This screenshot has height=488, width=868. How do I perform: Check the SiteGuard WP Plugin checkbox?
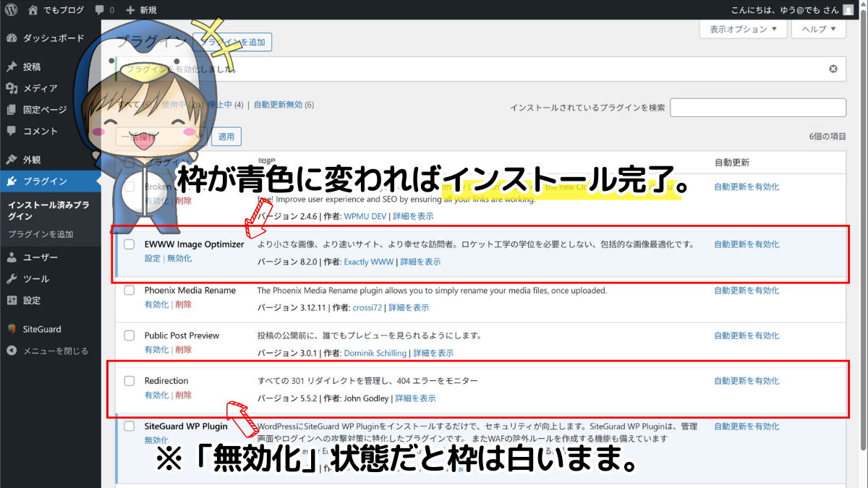point(129,427)
